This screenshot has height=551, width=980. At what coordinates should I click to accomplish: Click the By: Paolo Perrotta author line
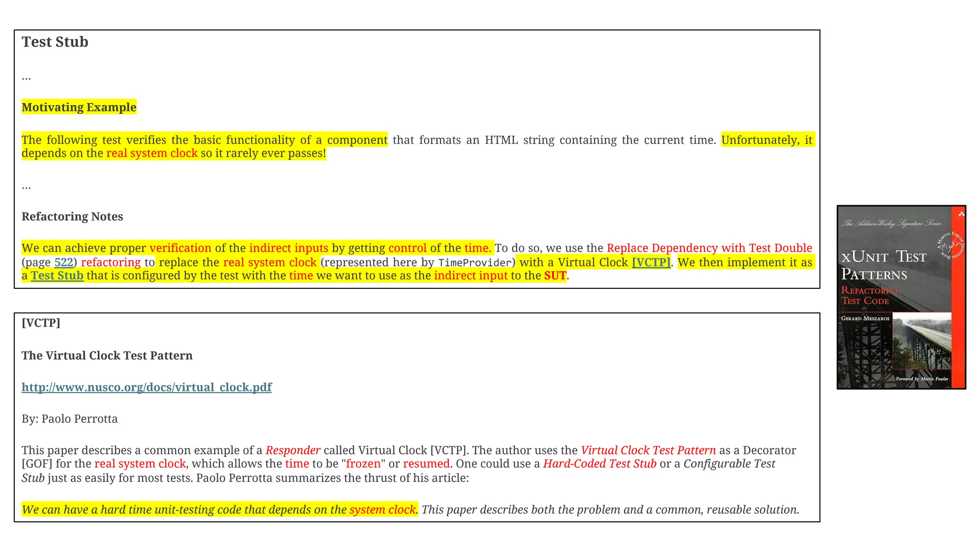69,419
